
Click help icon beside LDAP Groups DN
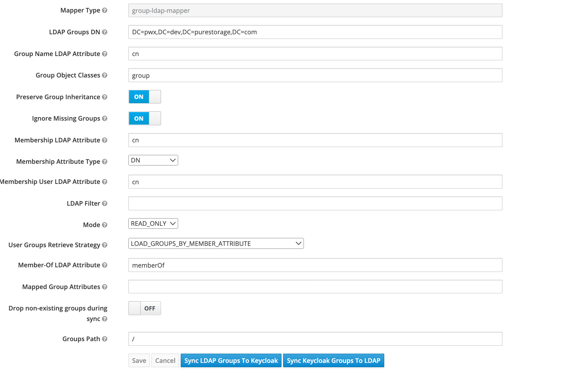(105, 32)
